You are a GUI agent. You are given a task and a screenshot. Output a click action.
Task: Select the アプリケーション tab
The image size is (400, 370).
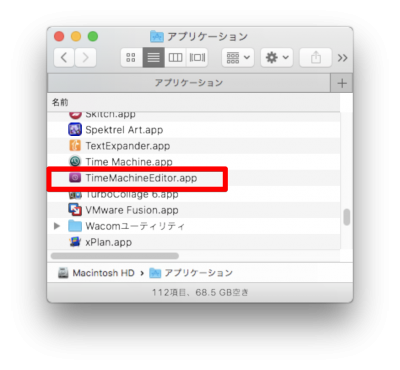click(189, 83)
